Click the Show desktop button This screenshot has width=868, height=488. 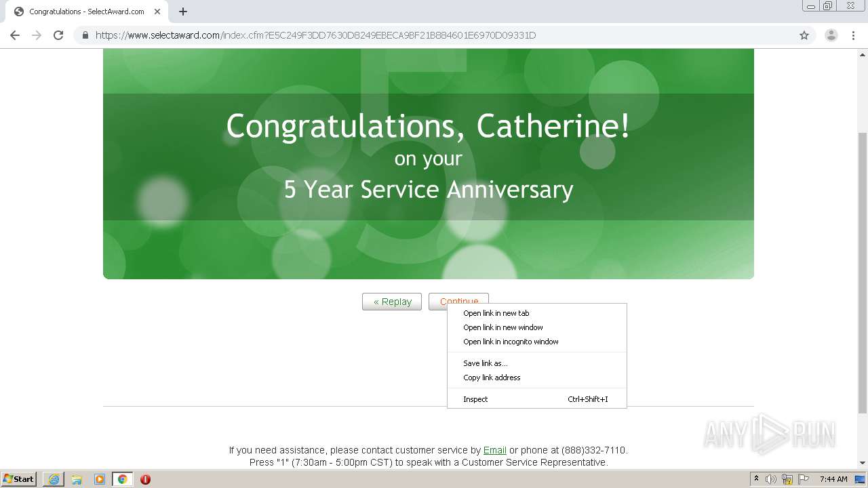coord(861,479)
